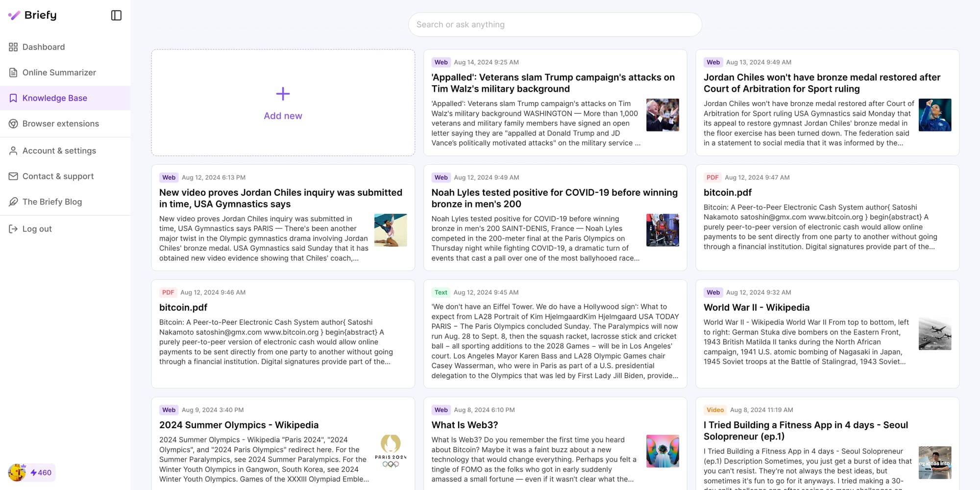Click the plus icon to add new

pos(283,94)
